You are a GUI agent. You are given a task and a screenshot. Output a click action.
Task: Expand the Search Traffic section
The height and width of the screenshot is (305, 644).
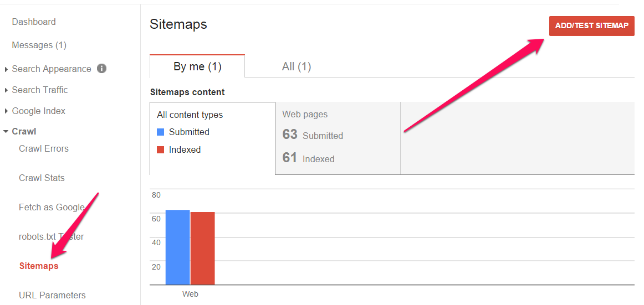pos(40,90)
